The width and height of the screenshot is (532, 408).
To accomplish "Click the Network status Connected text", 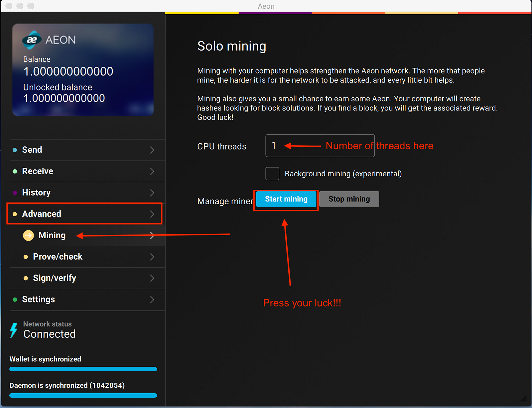I will [50, 334].
